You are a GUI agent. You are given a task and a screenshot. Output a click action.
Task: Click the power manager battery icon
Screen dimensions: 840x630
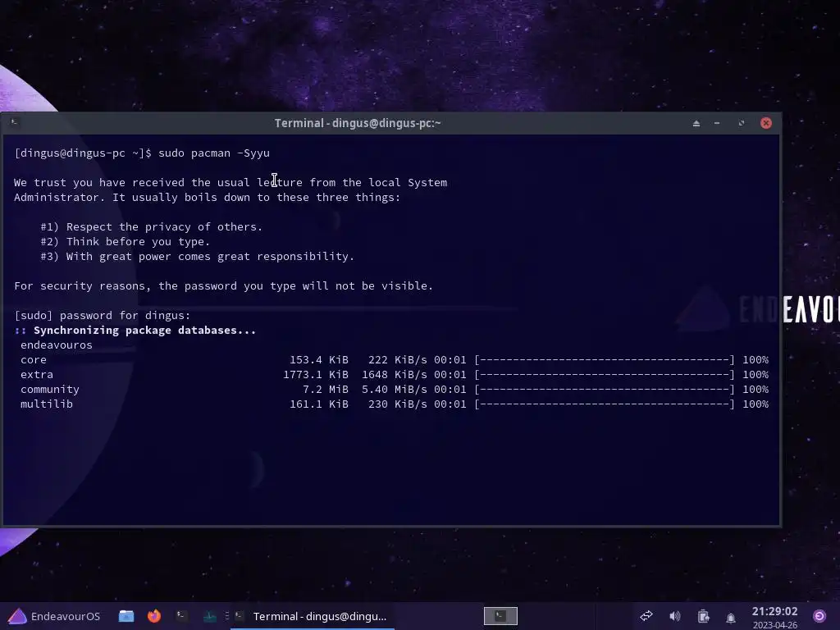pyautogui.click(x=703, y=617)
